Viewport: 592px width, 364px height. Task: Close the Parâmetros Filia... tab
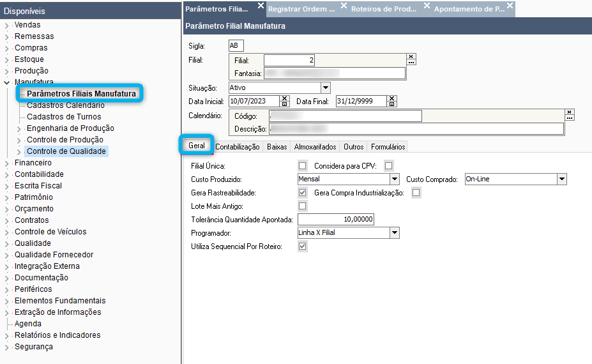click(261, 6)
